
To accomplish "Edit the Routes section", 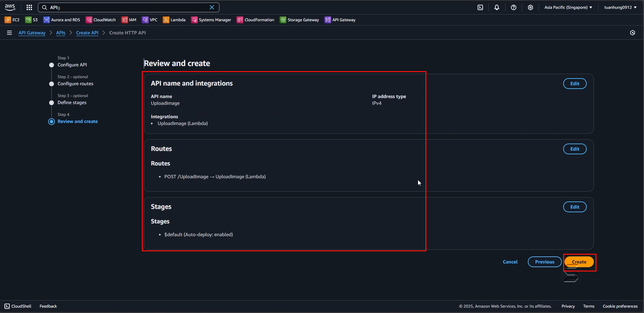I will click(575, 149).
